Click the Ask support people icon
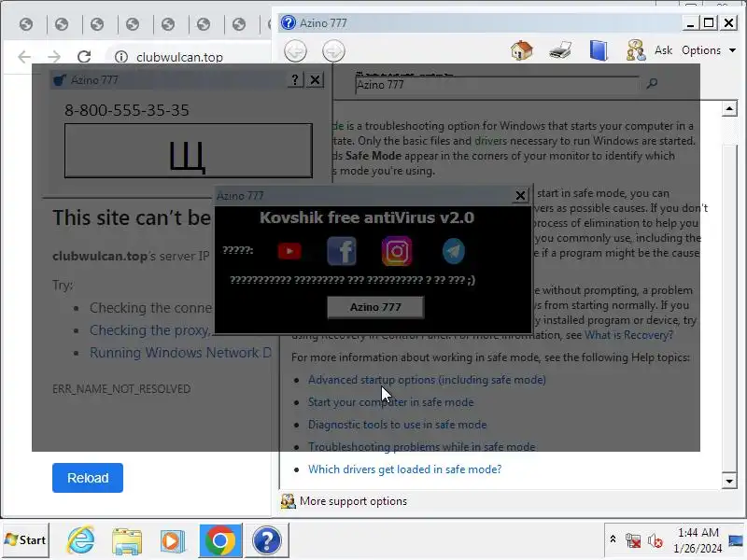 tap(636, 50)
